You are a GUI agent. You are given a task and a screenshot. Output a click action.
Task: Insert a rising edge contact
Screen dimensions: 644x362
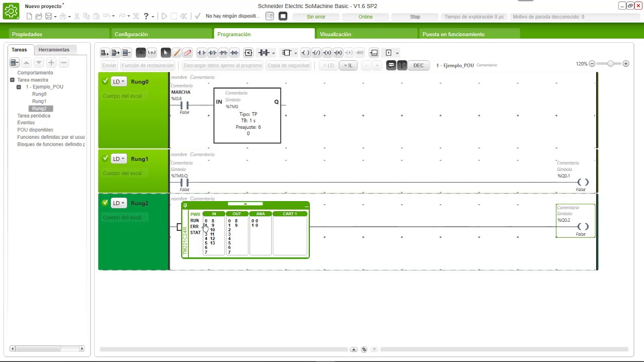click(223, 53)
